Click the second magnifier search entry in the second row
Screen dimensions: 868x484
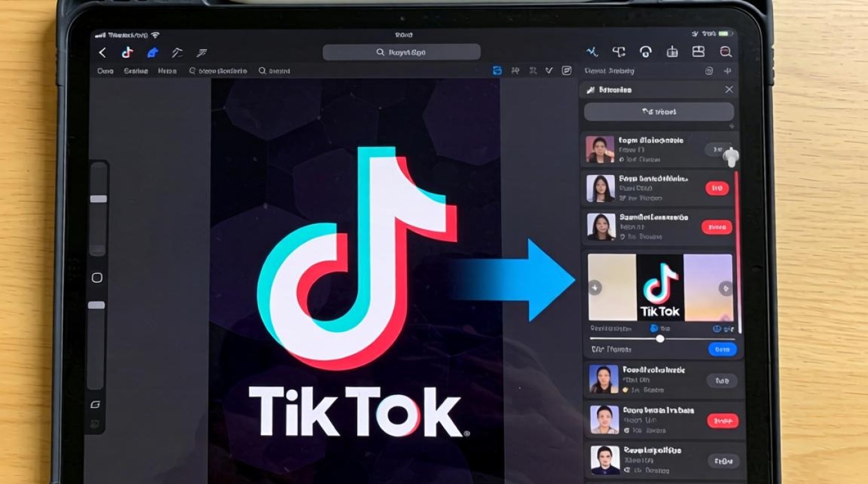click(274, 71)
